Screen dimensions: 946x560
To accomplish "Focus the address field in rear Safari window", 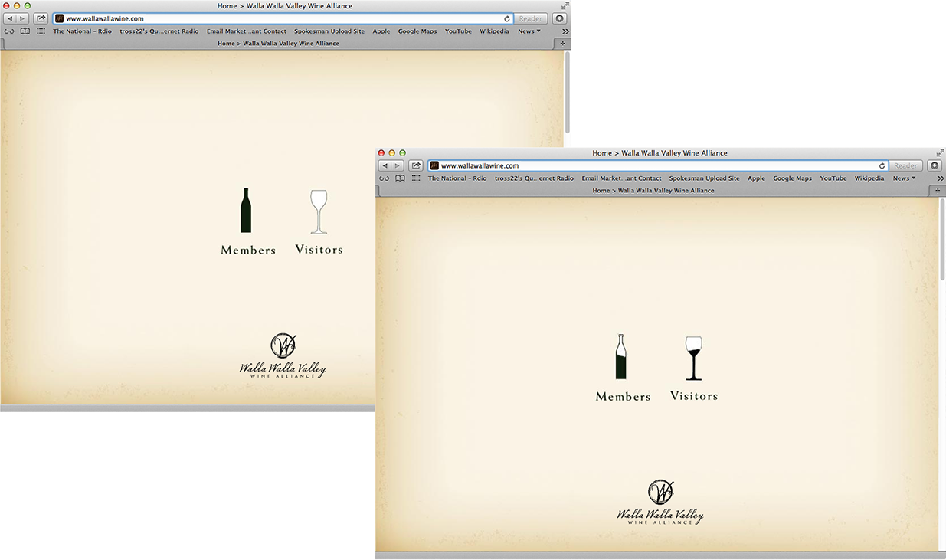I will coord(283,18).
